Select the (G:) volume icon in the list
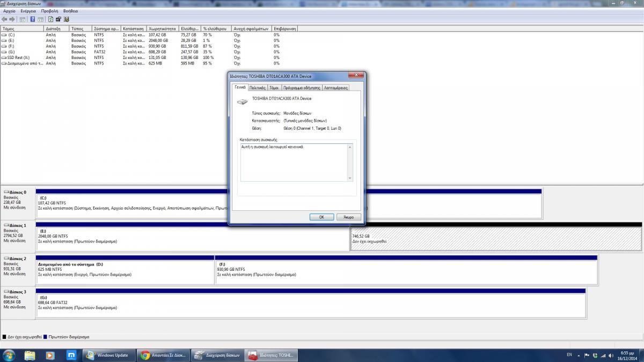 click(x=4, y=52)
